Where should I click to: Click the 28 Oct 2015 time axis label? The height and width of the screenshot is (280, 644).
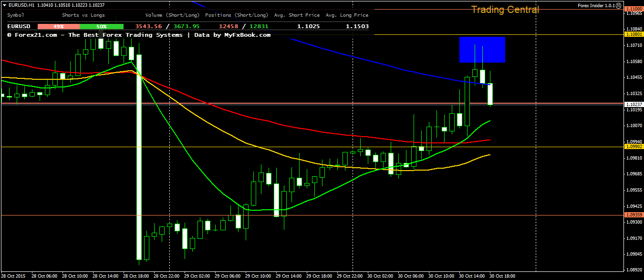[13, 276]
